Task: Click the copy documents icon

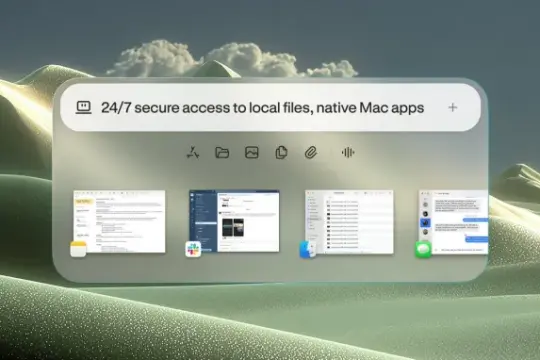Action: pyautogui.click(x=281, y=153)
